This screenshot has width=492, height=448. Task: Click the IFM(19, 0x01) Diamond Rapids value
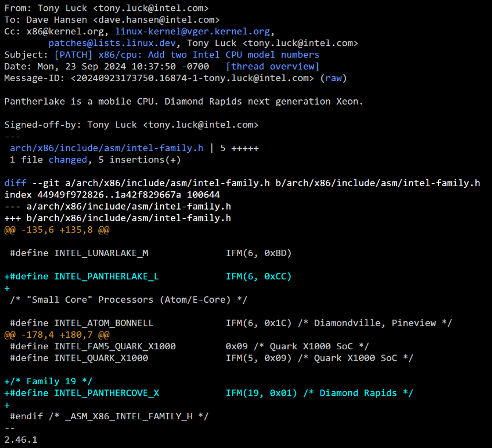coord(320,393)
